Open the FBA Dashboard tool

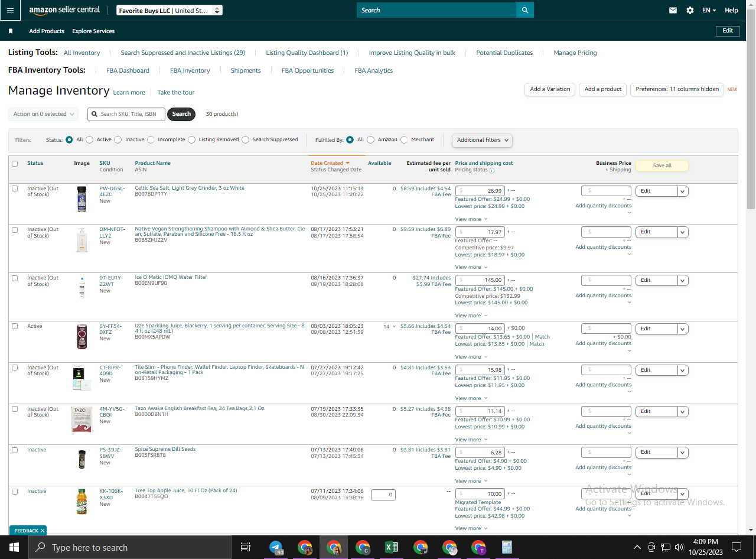pyautogui.click(x=128, y=70)
